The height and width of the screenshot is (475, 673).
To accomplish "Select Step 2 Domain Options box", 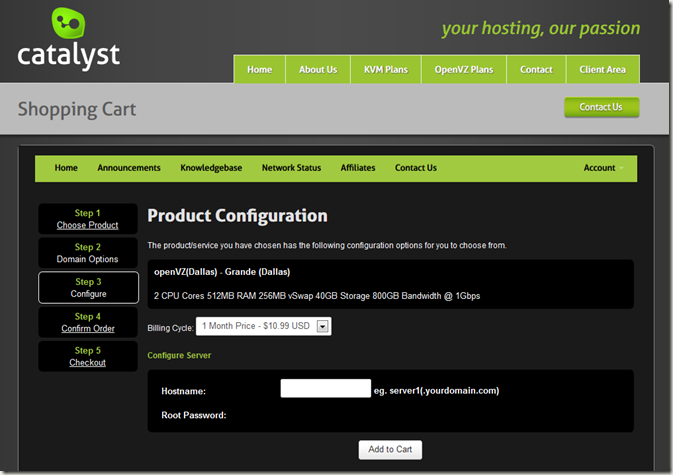I will coord(88,253).
